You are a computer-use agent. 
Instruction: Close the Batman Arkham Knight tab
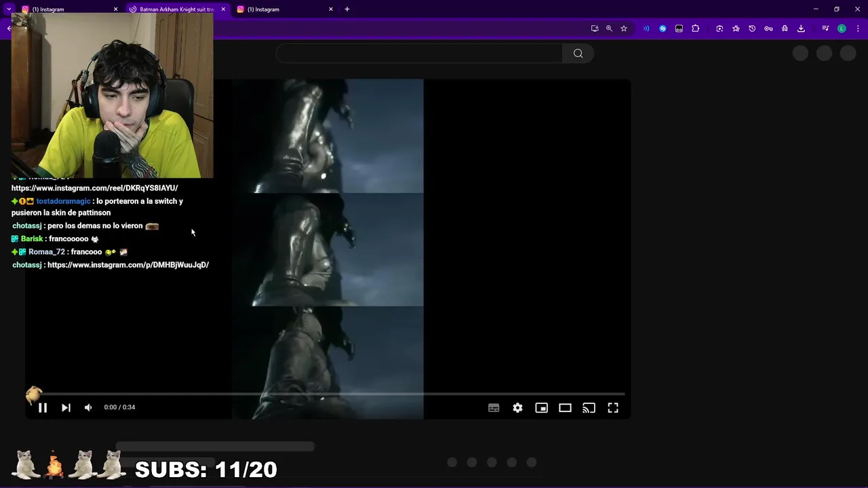(x=223, y=9)
